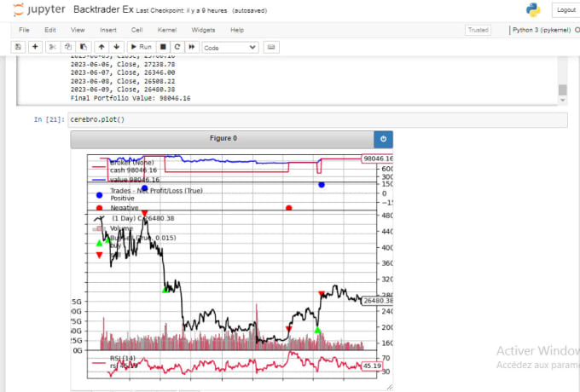Click the cerebro.plot() code cell
Viewport: 580px width, 392px height.
317,119
